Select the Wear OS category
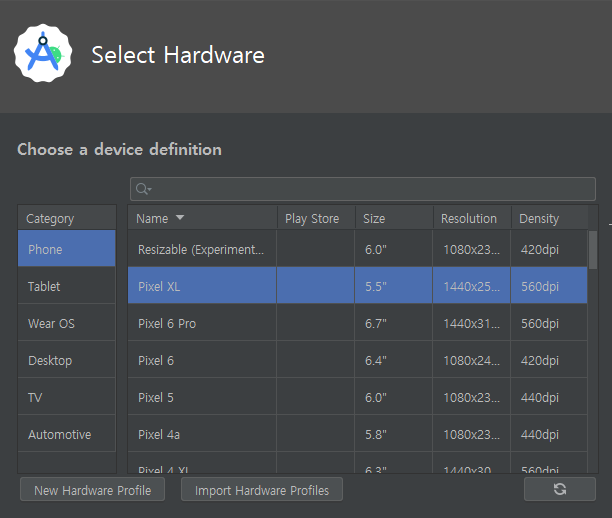The height and width of the screenshot is (518, 612). pyautogui.click(x=67, y=322)
